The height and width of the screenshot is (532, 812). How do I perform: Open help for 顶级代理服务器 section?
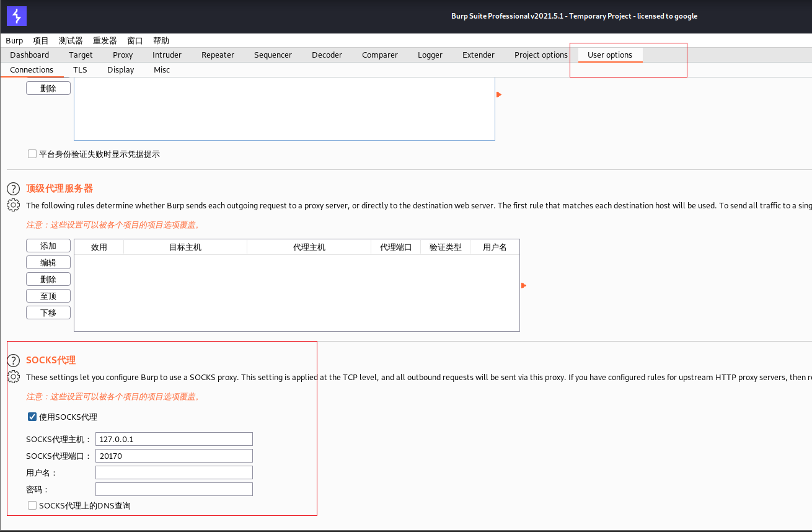(x=13, y=189)
